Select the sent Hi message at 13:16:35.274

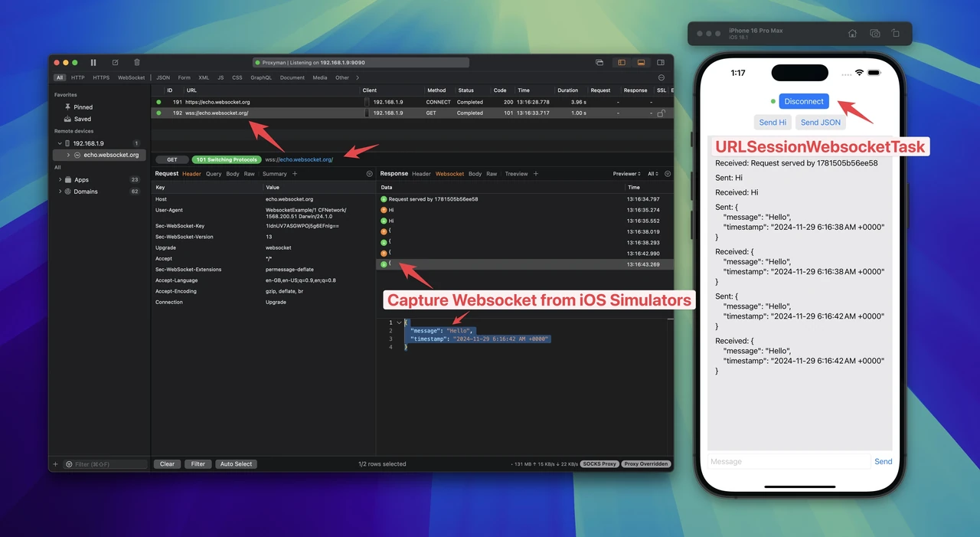[x=524, y=210]
